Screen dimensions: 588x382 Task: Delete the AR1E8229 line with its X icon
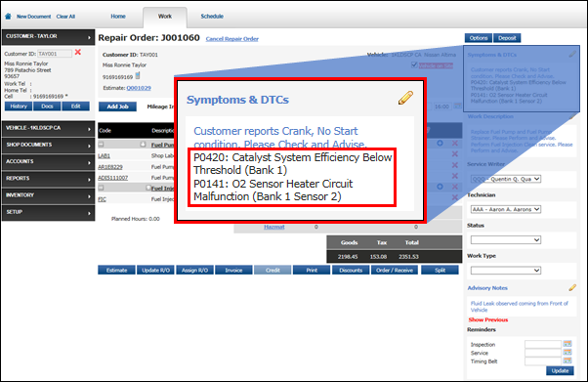point(455,165)
